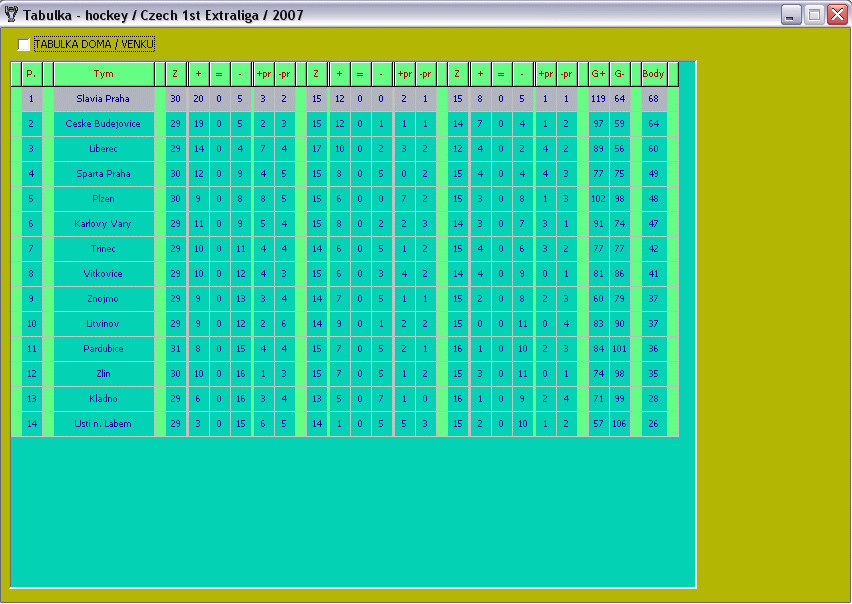Click Slavia Praha's goals scored 119
This screenshot has width=852, height=604.
pyautogui.click(x=598, y=99)
